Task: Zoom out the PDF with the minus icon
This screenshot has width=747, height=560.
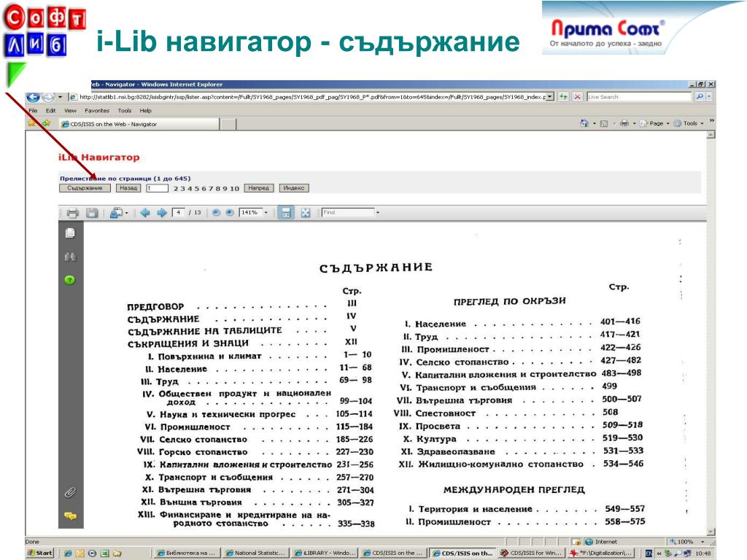Action: 216,213
